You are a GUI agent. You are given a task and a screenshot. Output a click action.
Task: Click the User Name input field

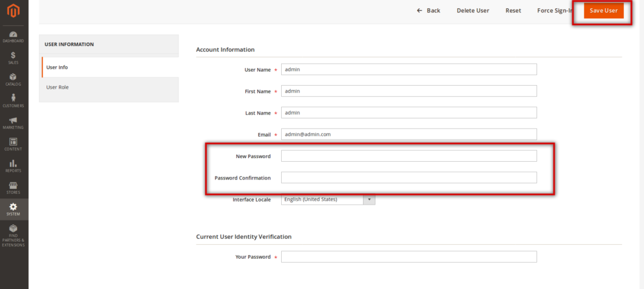coord(409,69)
